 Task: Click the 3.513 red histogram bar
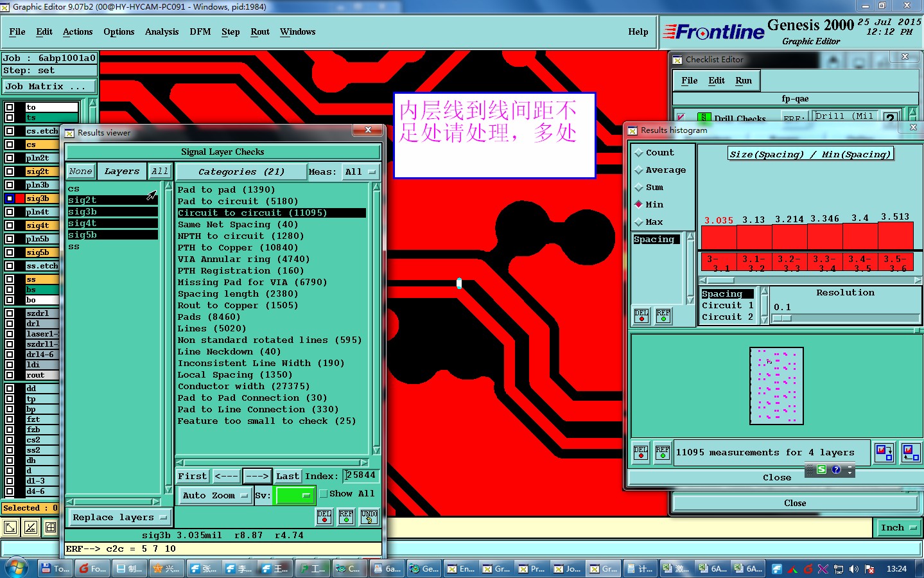895,236
